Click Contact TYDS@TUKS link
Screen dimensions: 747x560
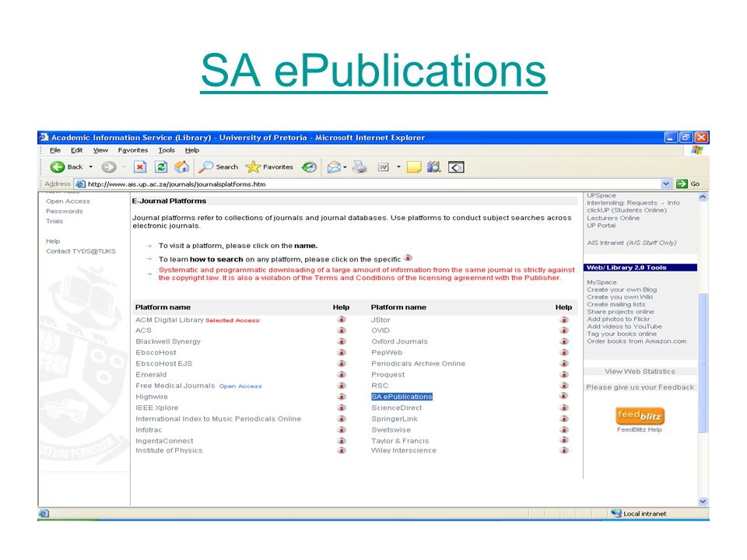coord(81,251)
